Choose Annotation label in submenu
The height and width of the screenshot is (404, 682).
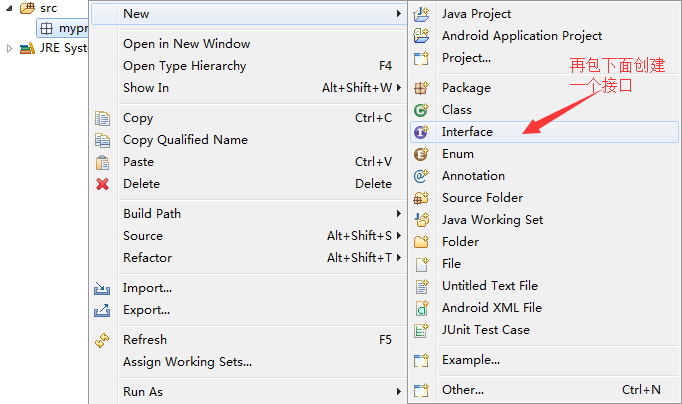tap(473, 176)
